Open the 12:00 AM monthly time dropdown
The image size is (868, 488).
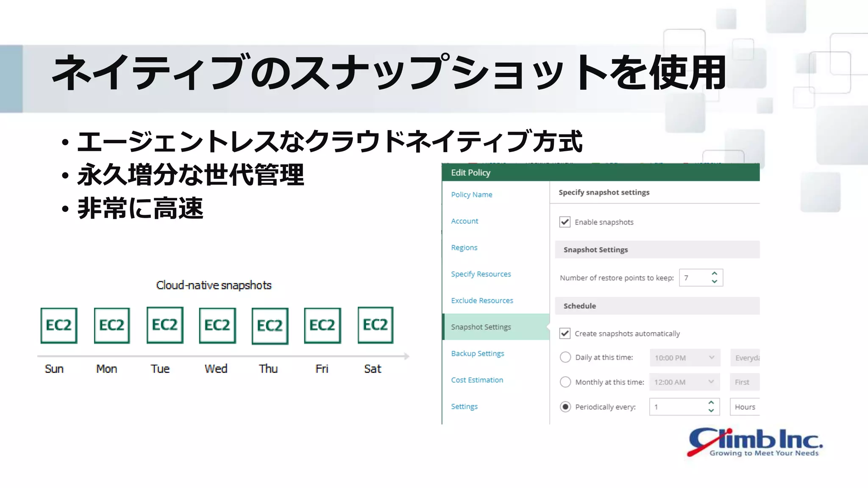click(685, 382)
